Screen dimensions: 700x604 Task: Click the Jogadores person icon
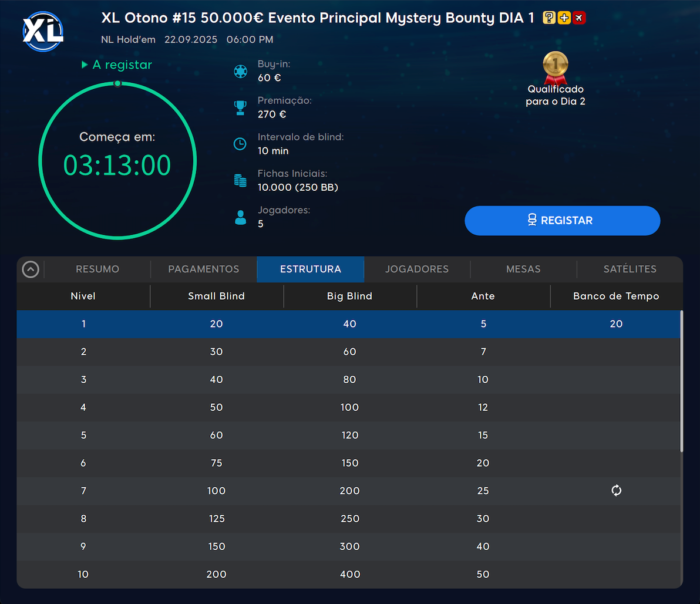240,218
